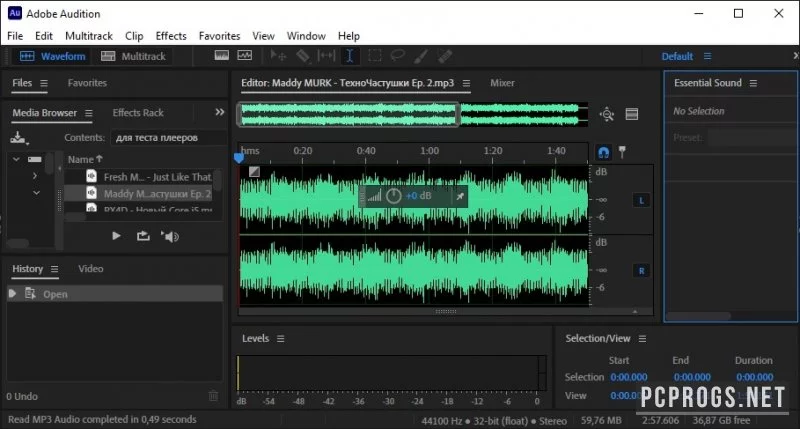Collapse the top drive tree node
The image size is (800, 429).
pos(16,159)
